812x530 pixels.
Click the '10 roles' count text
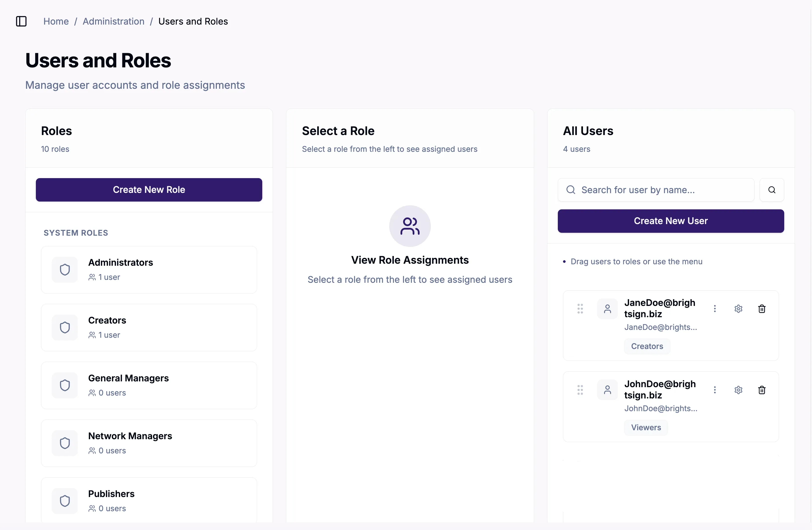55,149
